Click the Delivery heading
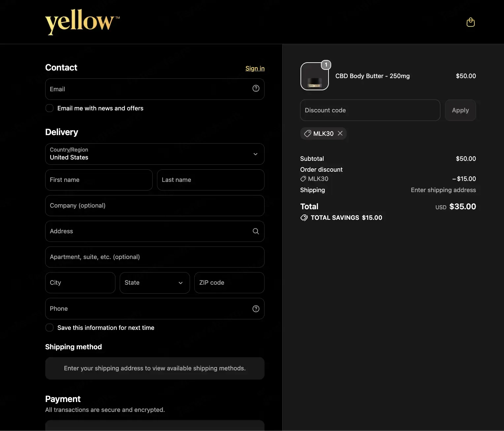The height and width of the screenshot is (431, 504). tap(62, 132)
